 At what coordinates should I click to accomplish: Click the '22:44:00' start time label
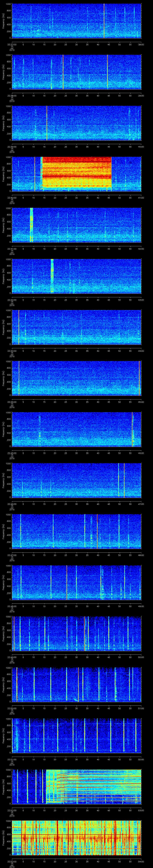pos(12,402)
